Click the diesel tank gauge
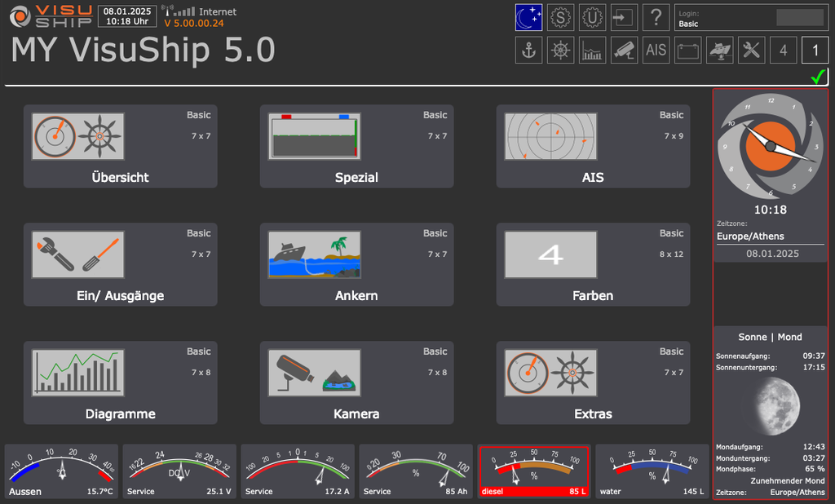The image size is (835, 504). pyautogui.click(x=534, y=471)
